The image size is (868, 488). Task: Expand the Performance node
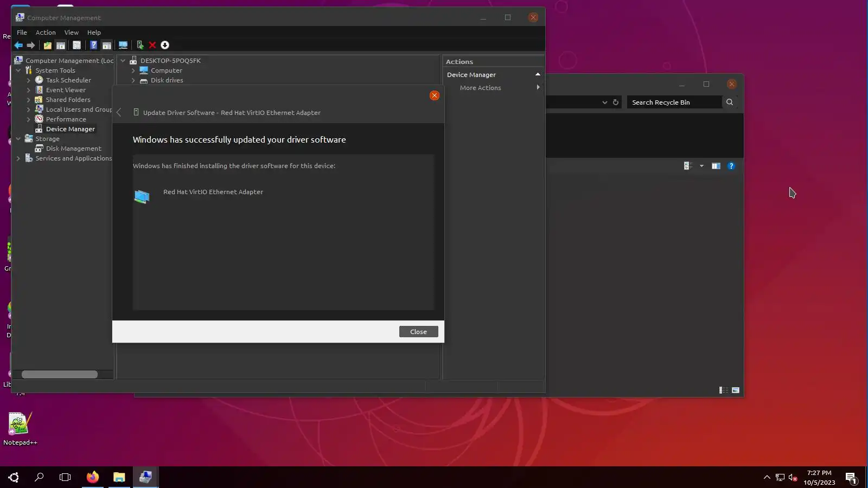pyautogui.click(x=29, y=119)
